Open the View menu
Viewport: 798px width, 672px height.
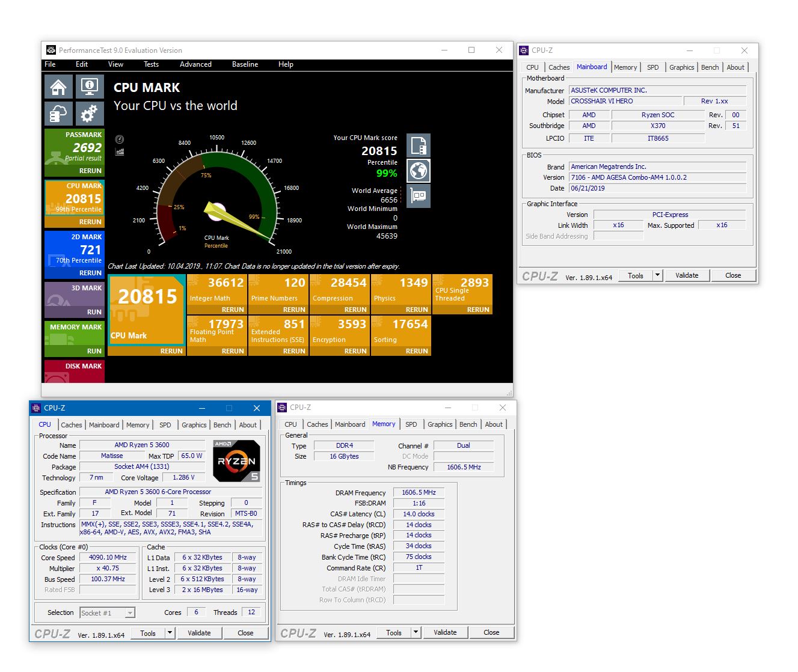click(115, 64)
